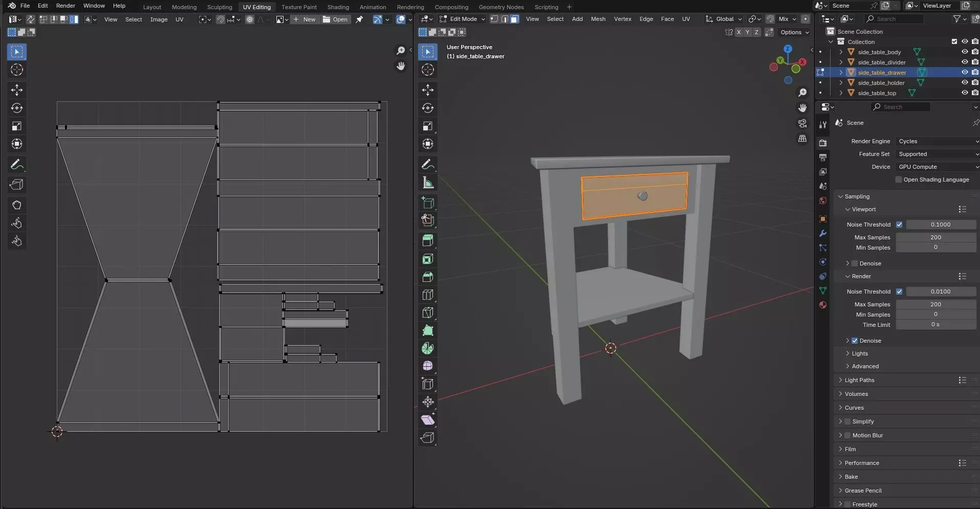The width and height of the screenshot is (980, 509).
Task: Toggle visibility of side_table_holder
Action: pos(965,82)
